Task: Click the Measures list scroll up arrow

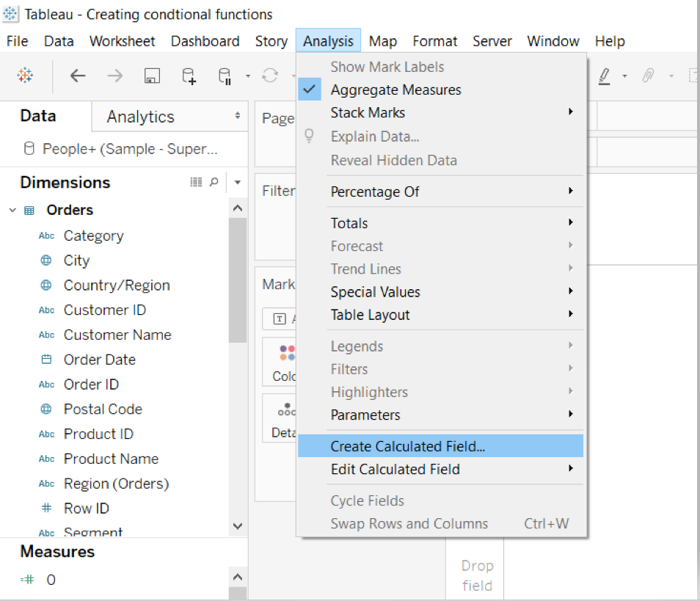Action: (x=238, y=577)
